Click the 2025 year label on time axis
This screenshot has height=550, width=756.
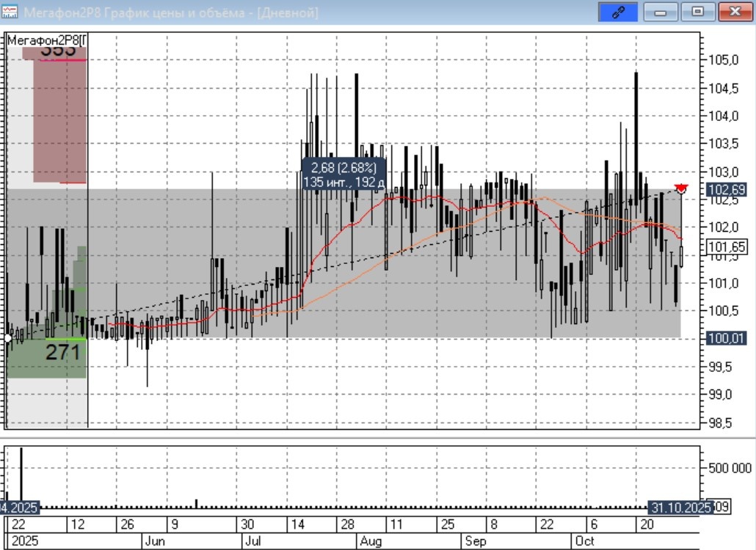pos(24,541)
